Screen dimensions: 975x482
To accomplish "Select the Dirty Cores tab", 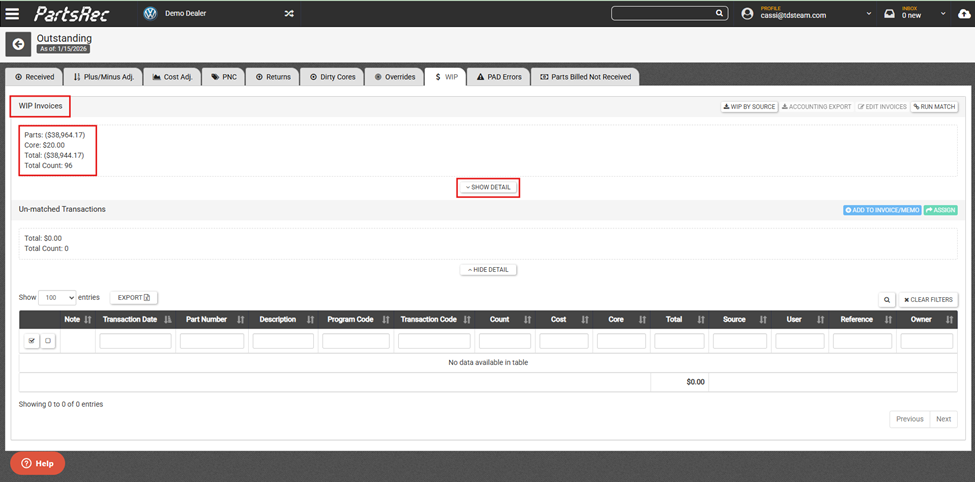I will pyautogui.click(x=333, y=76).
